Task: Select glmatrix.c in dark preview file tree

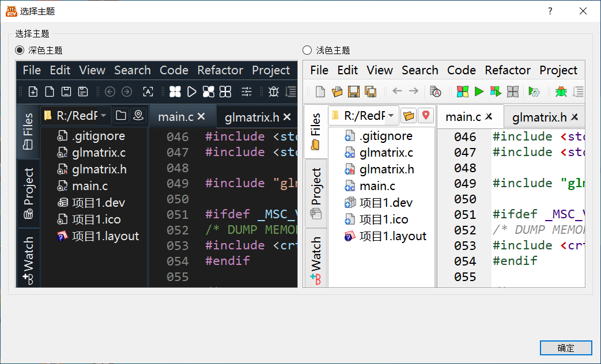Action: tap(91, 153)
